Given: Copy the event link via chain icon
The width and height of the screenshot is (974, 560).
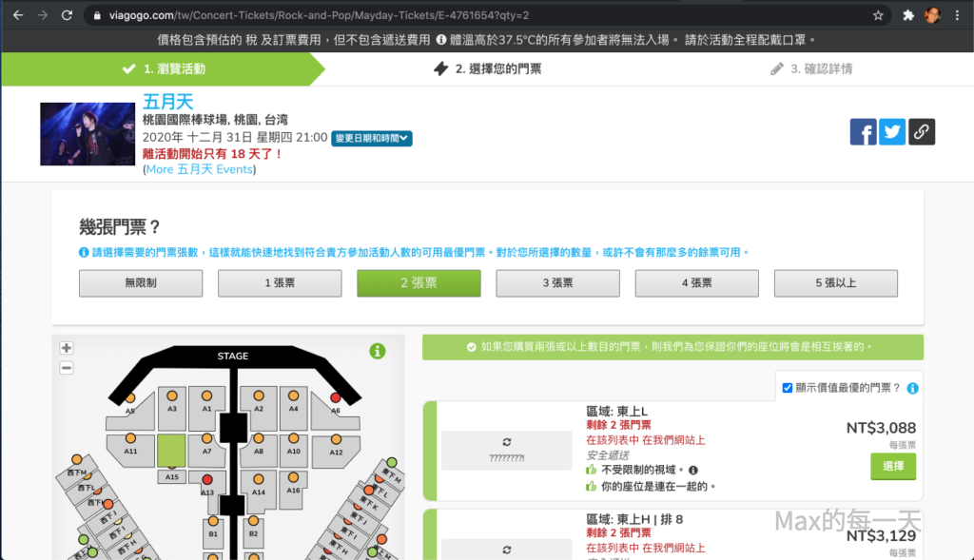Looking at the screenshot, I should (922, 132).
